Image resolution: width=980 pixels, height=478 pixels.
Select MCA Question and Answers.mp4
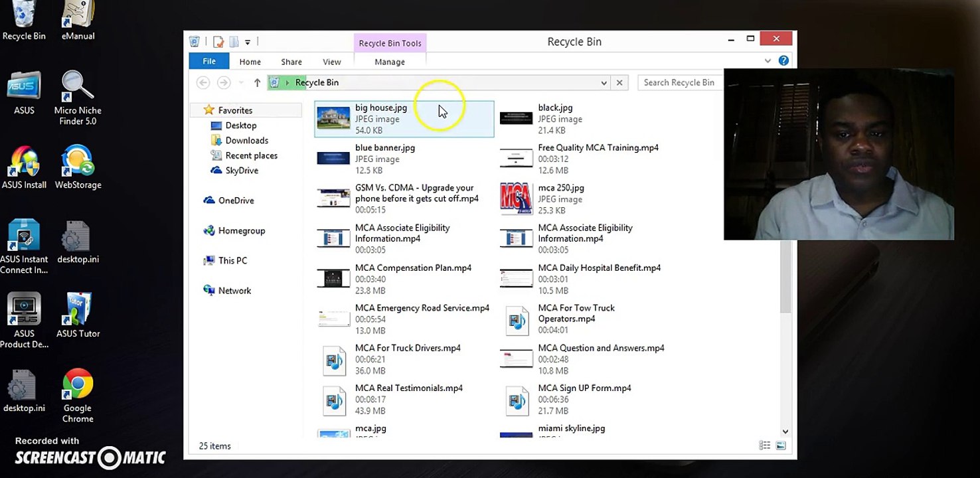(587, 358)
